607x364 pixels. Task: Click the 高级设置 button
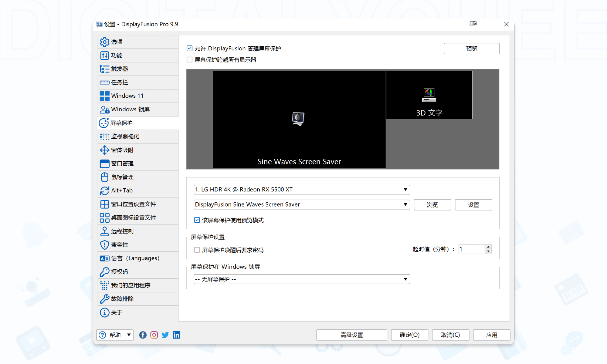(x=351, y=335)
